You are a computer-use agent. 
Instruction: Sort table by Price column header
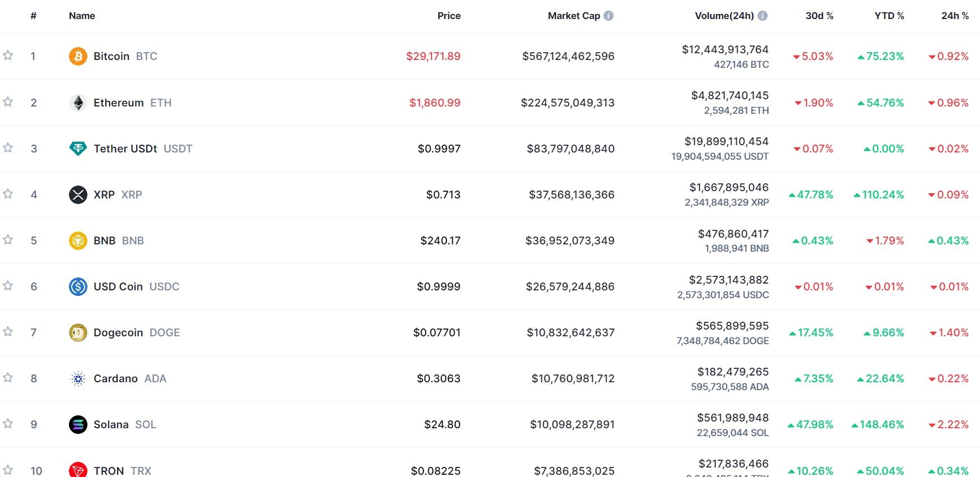click(x=449, y=16)
